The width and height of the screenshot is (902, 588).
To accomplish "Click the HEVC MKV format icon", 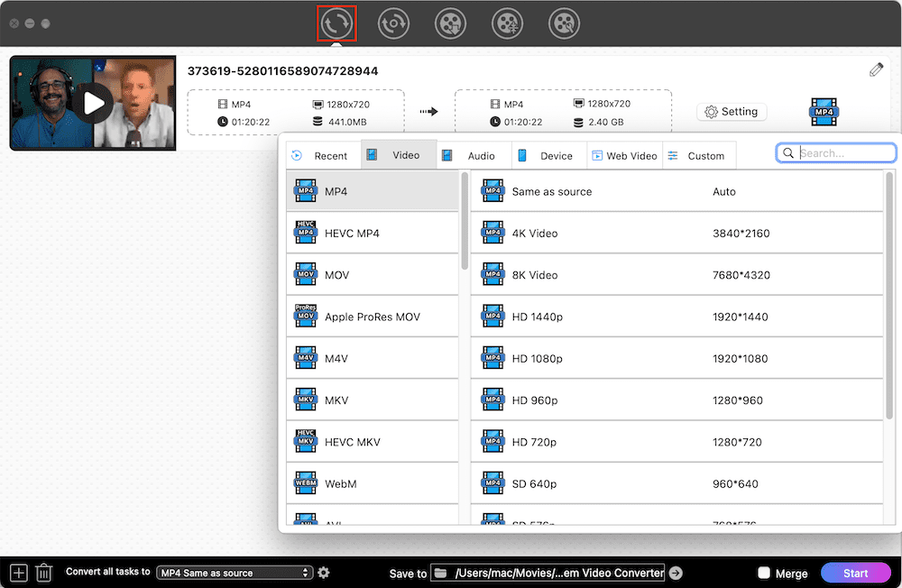I will 306,441.
